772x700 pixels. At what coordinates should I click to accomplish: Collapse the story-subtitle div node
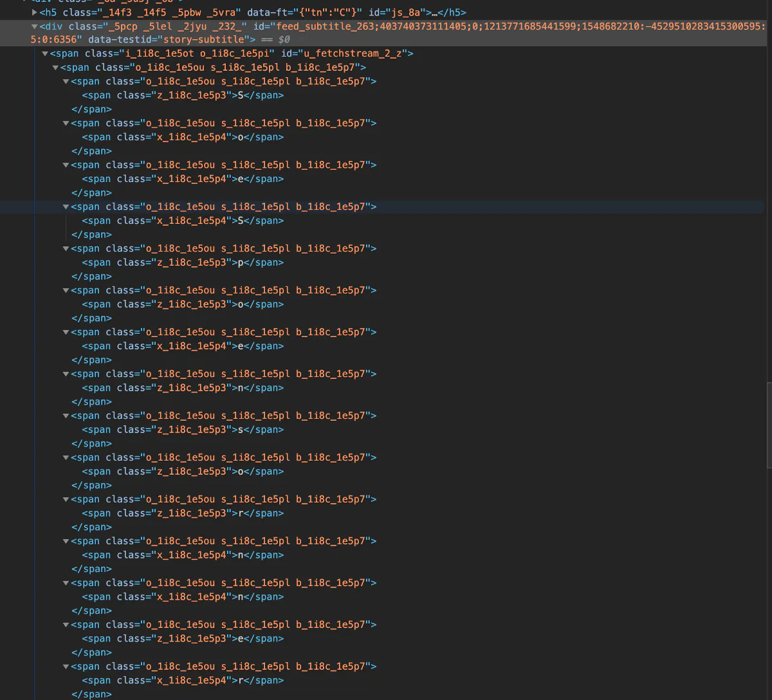[x=35, y=26]
